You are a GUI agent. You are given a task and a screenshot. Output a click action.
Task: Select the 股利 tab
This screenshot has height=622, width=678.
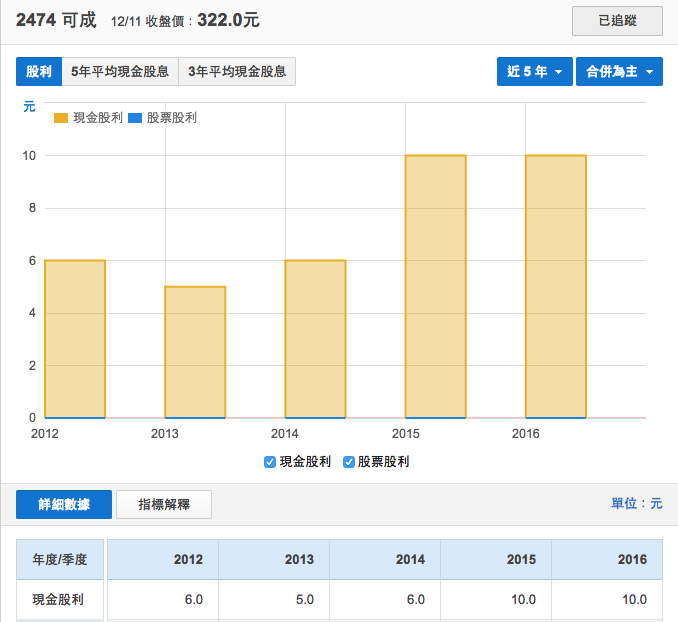[39, 72]
